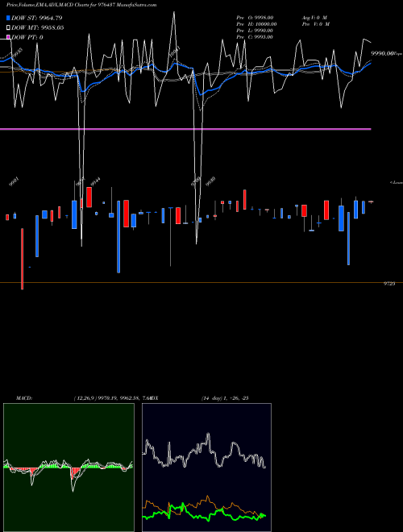Viewport: 403px width, 532px height.
Task: Click the 'Pre C: 9993.00' value
Action: pos(255,37)
